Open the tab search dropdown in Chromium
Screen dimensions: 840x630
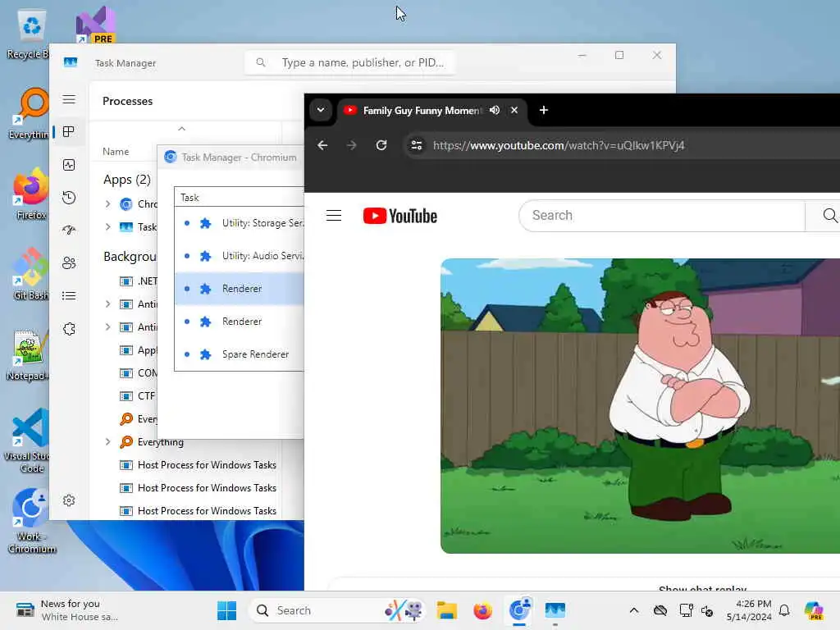321,110
